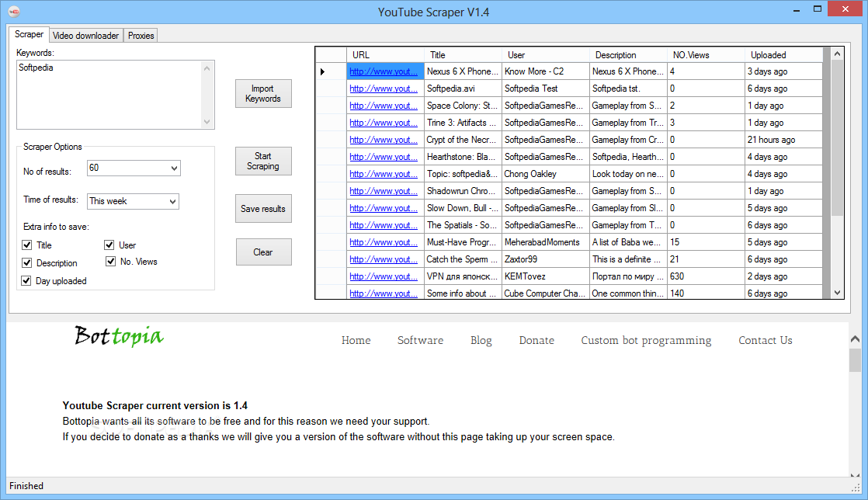Open the Software menu link
This screenshot has width=868, height=500.
(x=420, y=341)
